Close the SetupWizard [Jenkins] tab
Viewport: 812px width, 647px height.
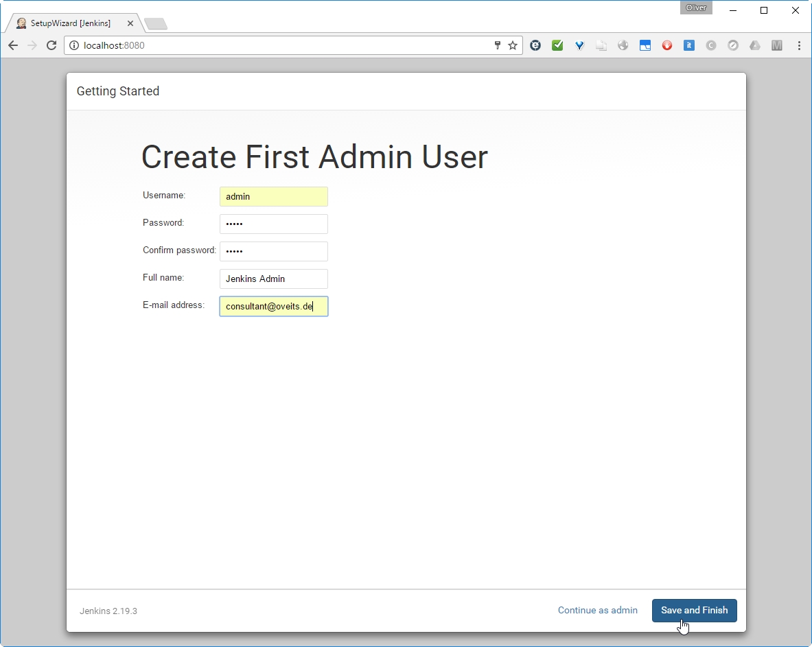130,23
